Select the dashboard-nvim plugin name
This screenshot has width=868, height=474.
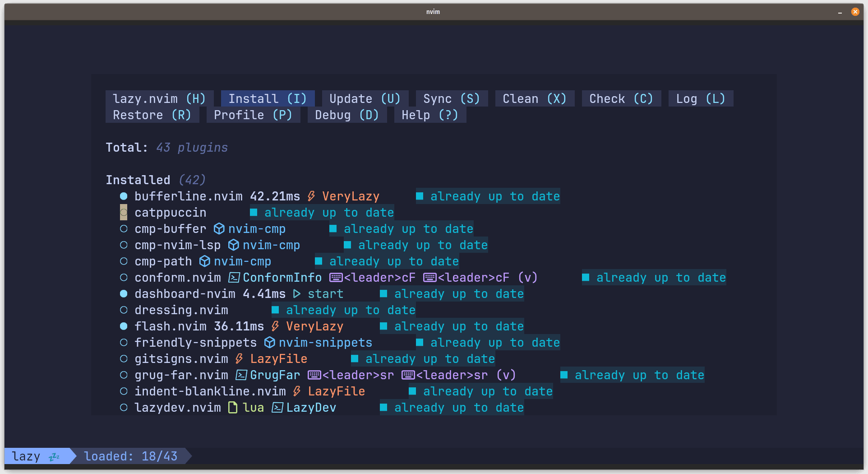(185, 293)
